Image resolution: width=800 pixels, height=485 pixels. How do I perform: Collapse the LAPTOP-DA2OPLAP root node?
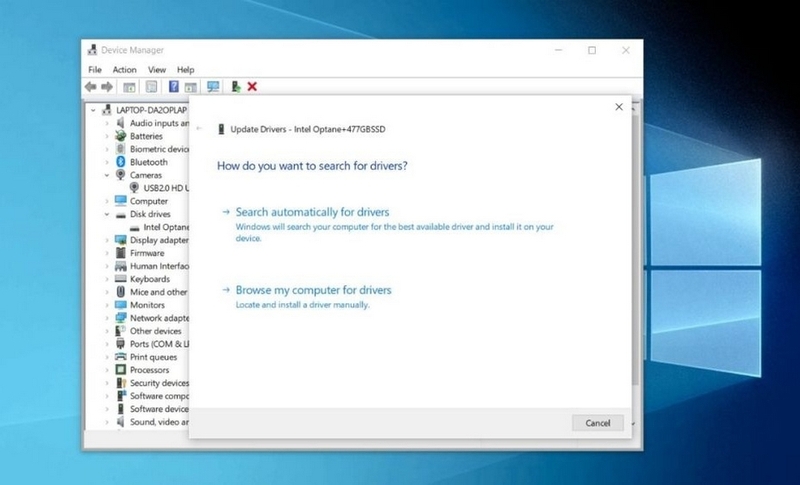pyautogui.click(x=93, y=110)
